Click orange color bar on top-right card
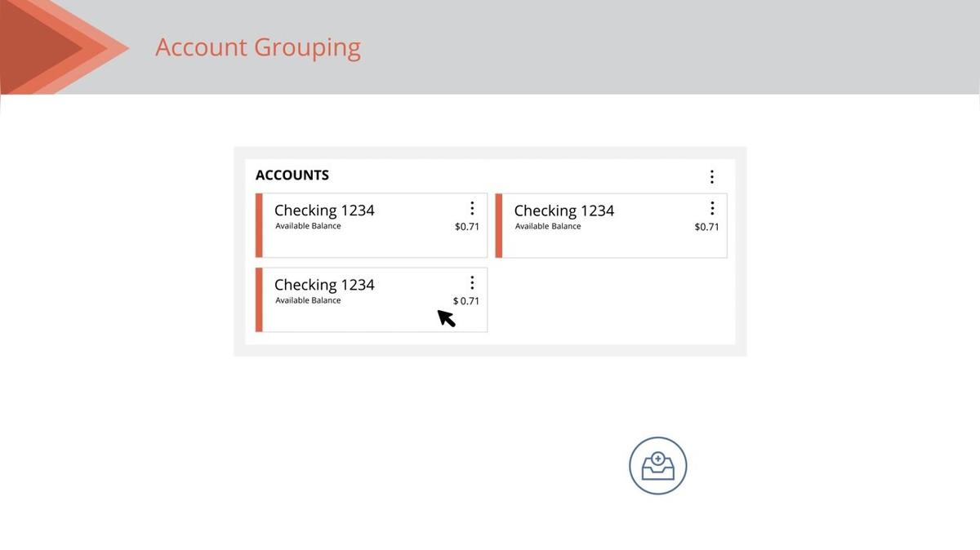 tap(499, 225)
